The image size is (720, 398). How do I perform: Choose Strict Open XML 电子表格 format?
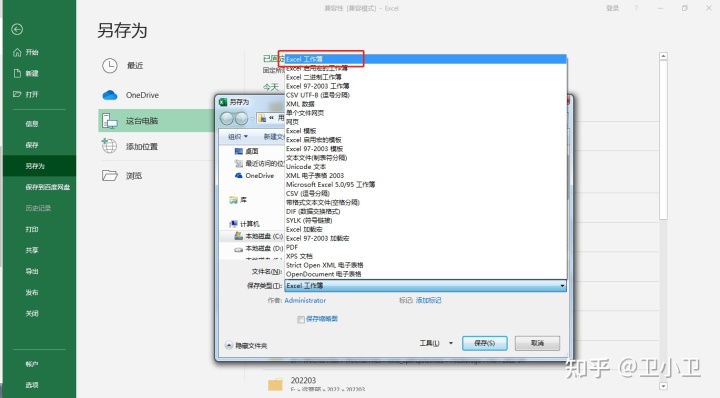[324, 265]
